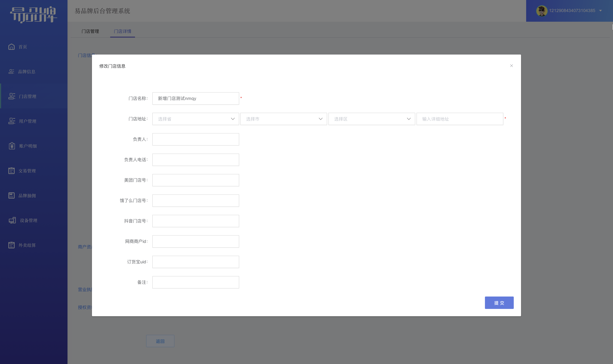
Task: Expand the 选择区 district dropdown
Action: (x=371, y=119)
